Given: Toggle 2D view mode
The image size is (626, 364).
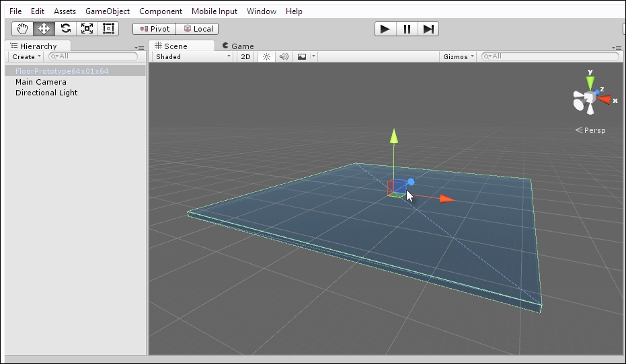Looking at the screenshot, I should pos(246,57).
